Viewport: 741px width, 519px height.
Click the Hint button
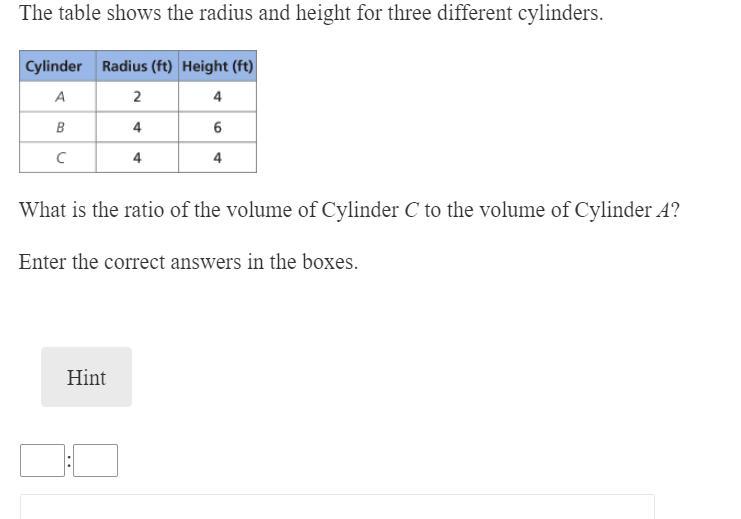pos(86,377)
